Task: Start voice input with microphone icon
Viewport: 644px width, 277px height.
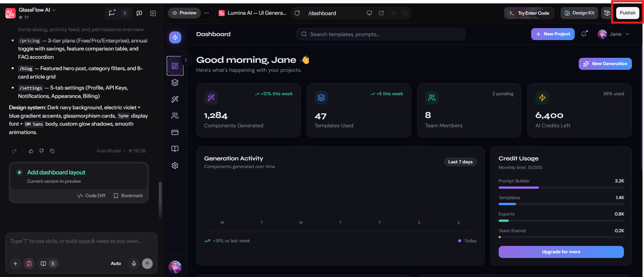Action: (134, 263)
